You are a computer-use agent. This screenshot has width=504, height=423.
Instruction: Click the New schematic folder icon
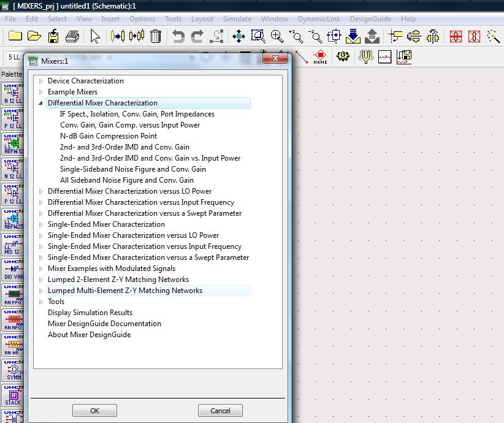click(x=15, y=36)
